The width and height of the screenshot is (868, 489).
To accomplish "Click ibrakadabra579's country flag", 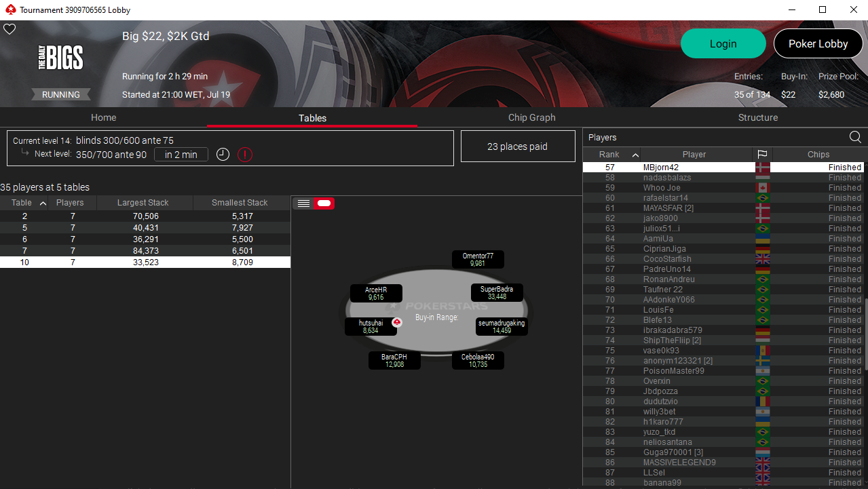I will (x=763, y=330).
